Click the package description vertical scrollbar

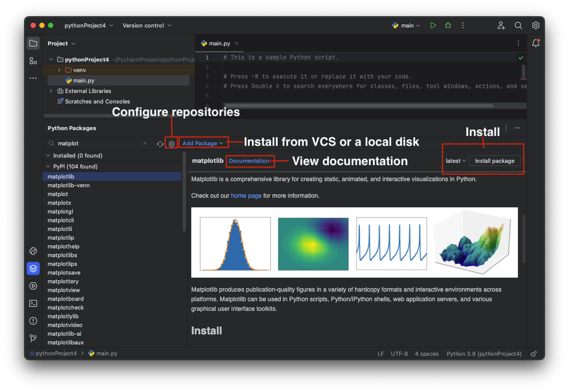coord(524,239)
